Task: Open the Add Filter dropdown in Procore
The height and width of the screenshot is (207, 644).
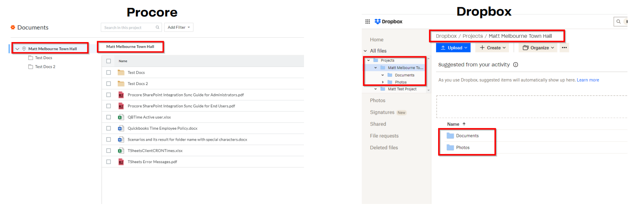Action: tap(178, 27)
